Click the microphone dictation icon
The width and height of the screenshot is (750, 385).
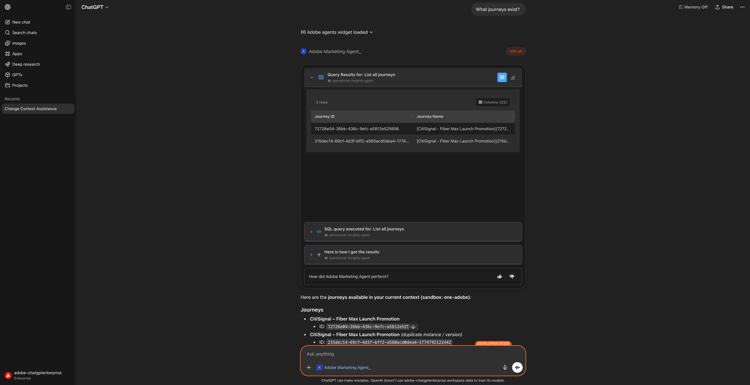click(505, 367)
